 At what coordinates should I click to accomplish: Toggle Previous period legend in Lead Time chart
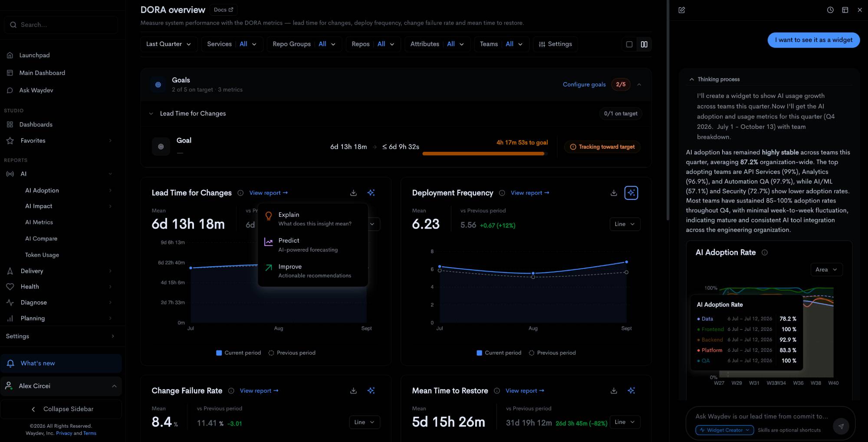pos(292,353)
